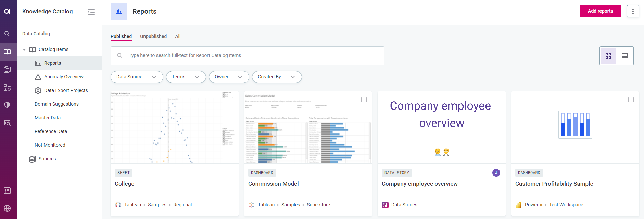Tick the Customer Profitability Sample checkbox

click(631, 100)
